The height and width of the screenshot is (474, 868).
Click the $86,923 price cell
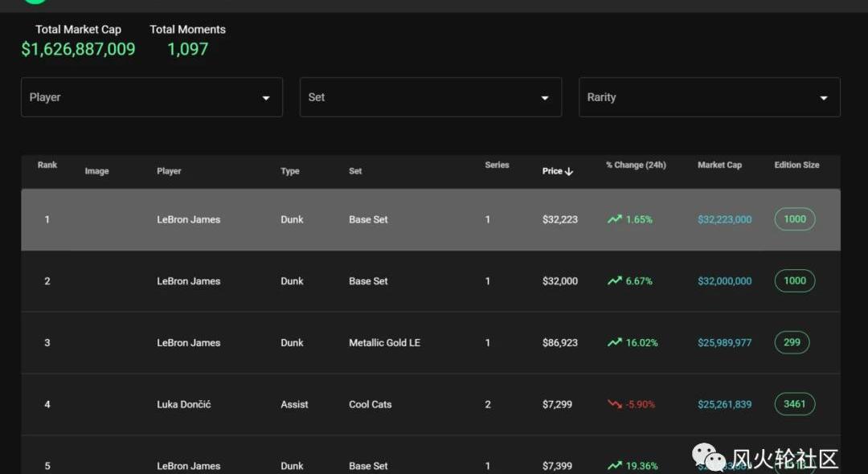[560, 343]
